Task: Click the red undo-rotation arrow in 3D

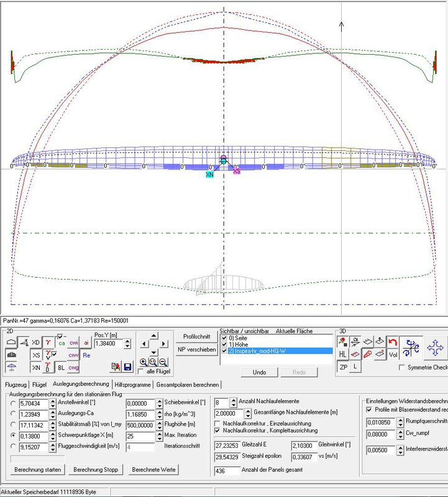Action: click(x=393, y=342)
